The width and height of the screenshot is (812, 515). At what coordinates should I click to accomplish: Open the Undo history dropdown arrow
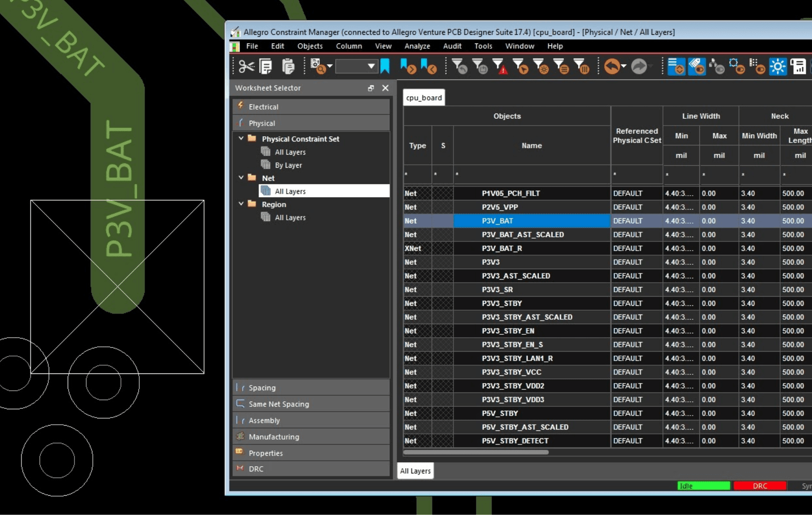pyautogui.click(x=623, y=66)
